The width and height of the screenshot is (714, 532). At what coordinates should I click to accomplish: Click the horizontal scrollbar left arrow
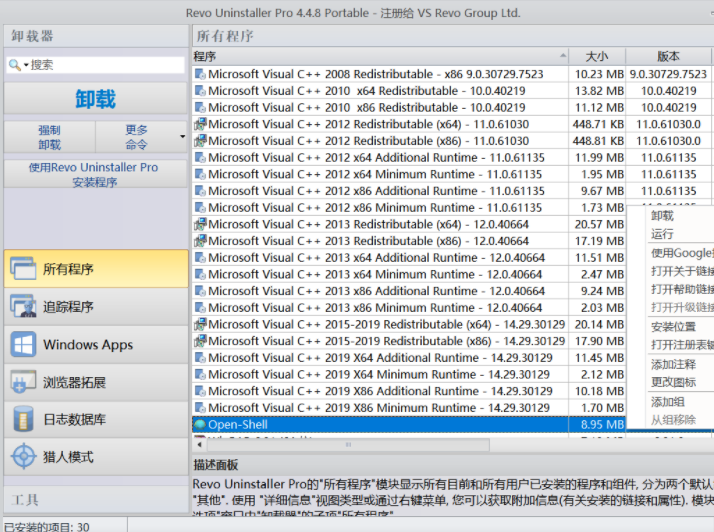coord(199,445)
